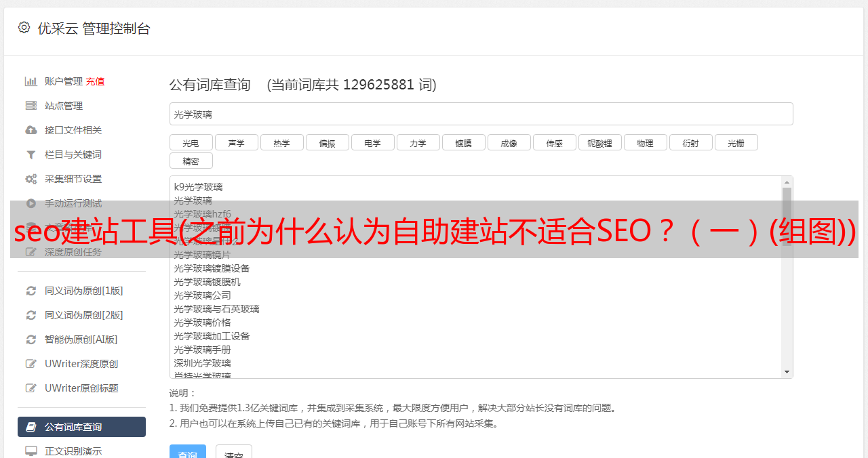868x458 pixels.
Task: Open 手动运行测试 in the sidebar
Action: pyautogui.click(x=73, y=203)
